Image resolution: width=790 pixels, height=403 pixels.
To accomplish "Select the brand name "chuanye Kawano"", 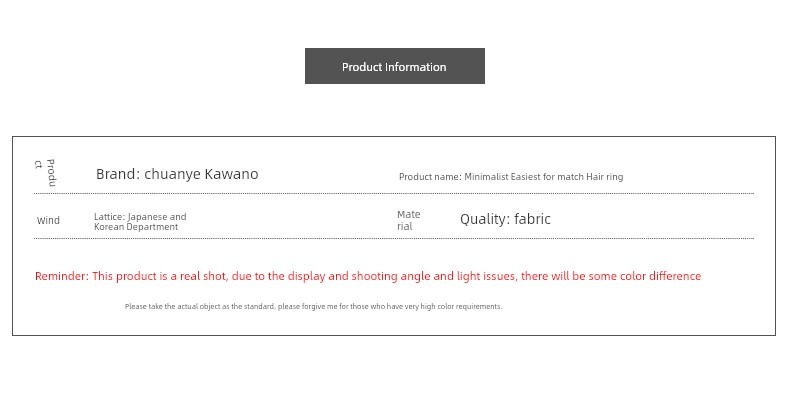I will (x=201, y=174).
